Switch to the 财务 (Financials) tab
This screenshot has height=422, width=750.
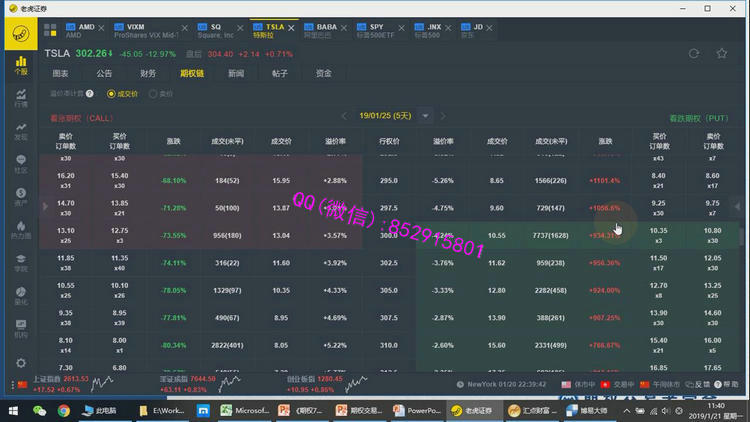(x=147, y=73)
